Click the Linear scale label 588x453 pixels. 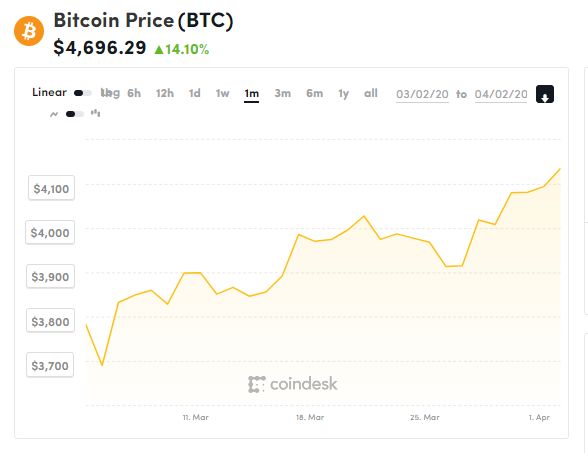click(49, 92)
